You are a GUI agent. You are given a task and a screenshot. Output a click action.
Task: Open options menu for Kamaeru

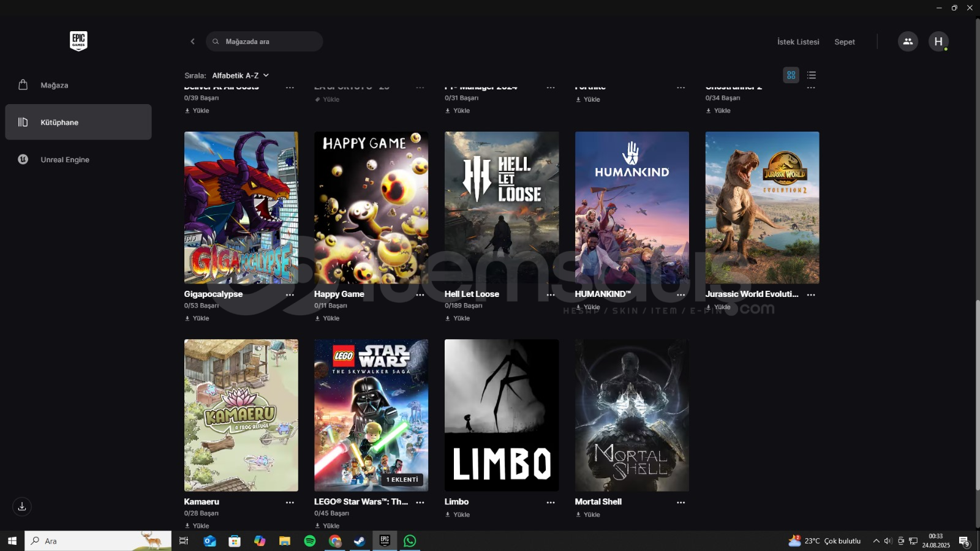coord(290,502)
